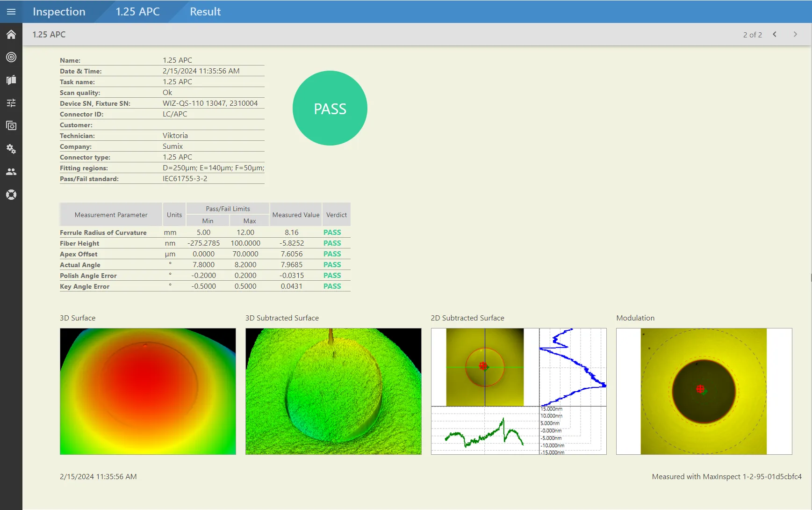Open the Result tab
The image size is (812, 510).
pyautogui.click(x=205, y=12)
